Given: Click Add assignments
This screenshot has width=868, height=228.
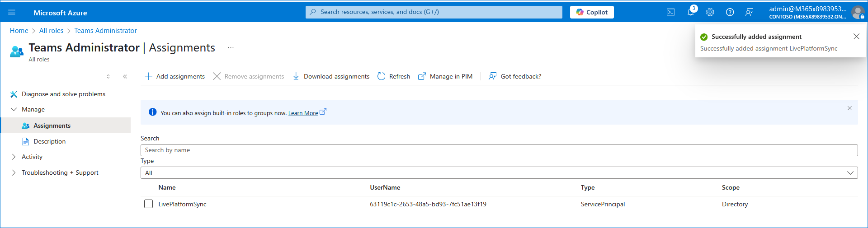Looking at the screenshot, I should coord(175,76).
